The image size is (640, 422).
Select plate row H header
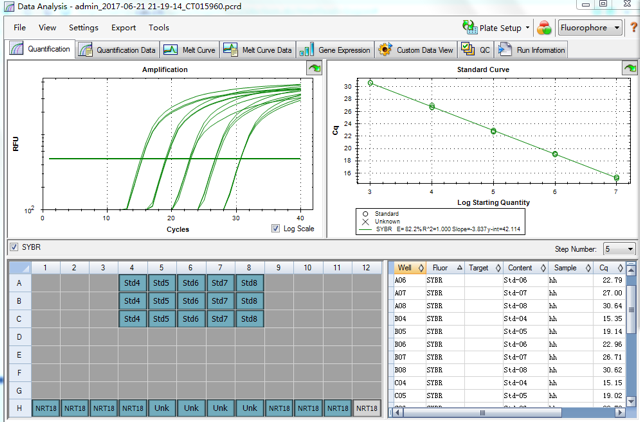coord(19,408)
